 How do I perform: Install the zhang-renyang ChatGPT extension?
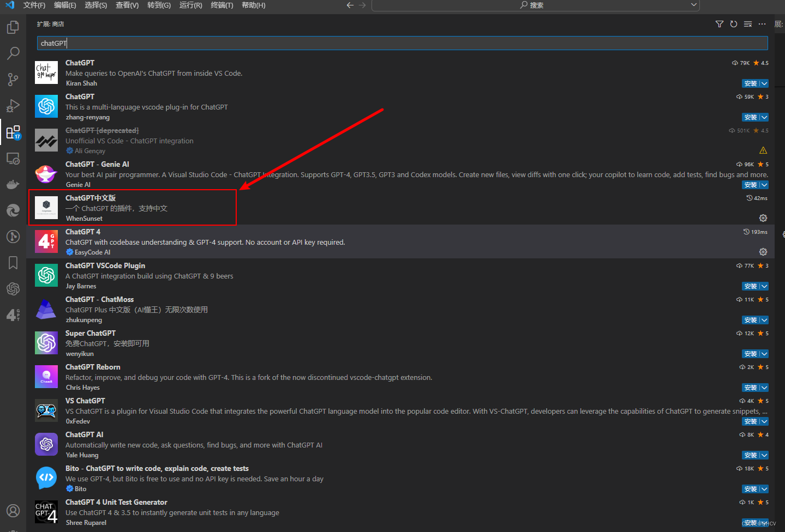tap(751, 117)
